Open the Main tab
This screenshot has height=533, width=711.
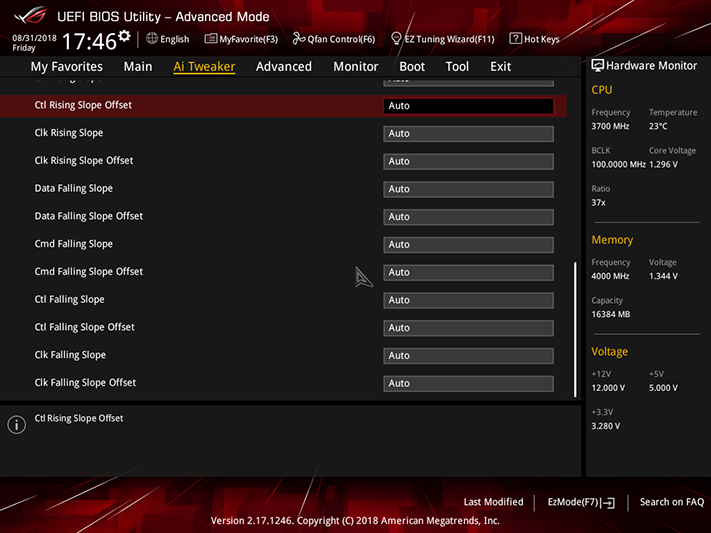(138, 67)
